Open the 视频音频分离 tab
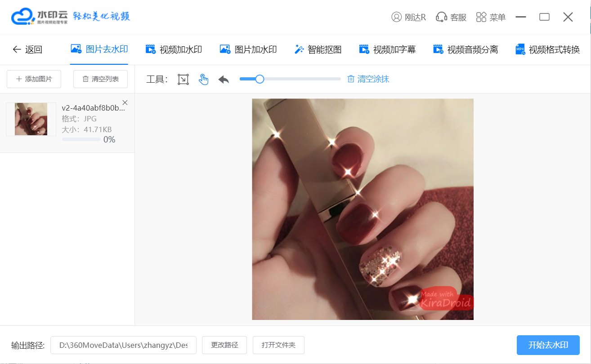 (x=465, y=49)
